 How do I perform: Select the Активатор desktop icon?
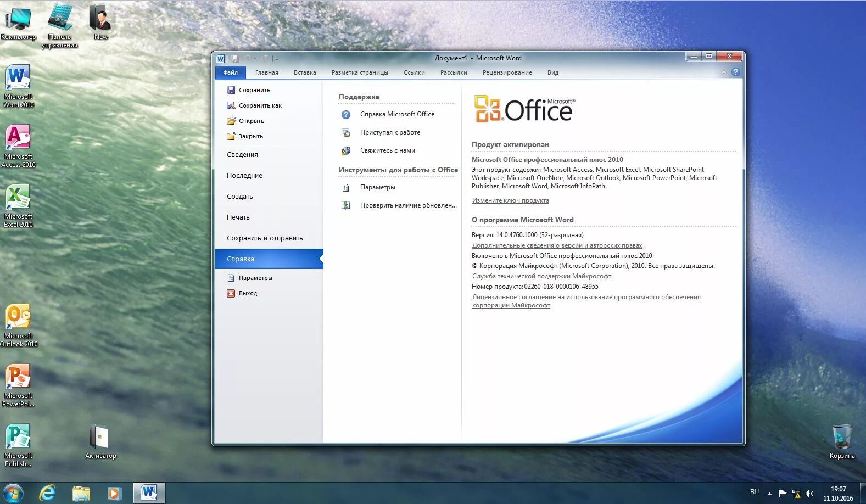tap(100, 441)
